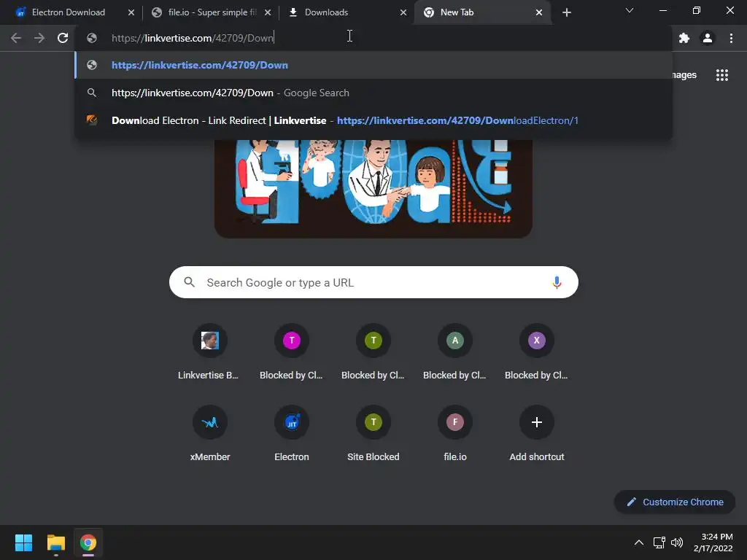
Task: Open the volume control in tray
Action: coord(677,542)
